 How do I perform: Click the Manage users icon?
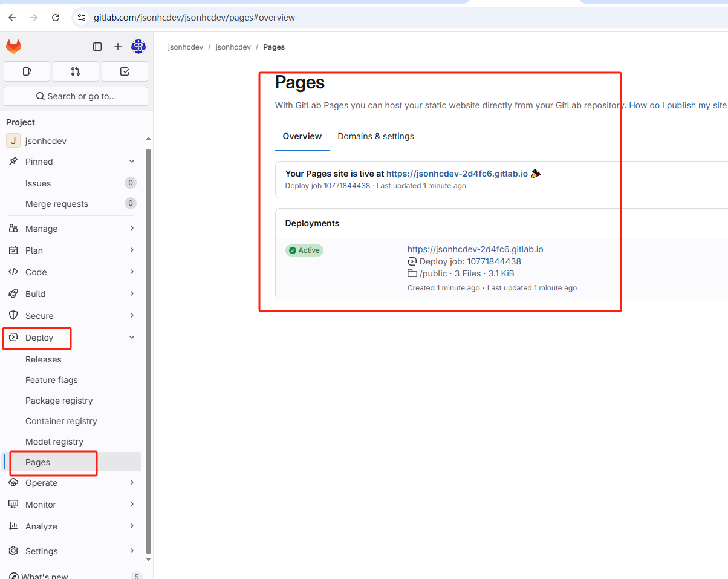pos(13,229)
